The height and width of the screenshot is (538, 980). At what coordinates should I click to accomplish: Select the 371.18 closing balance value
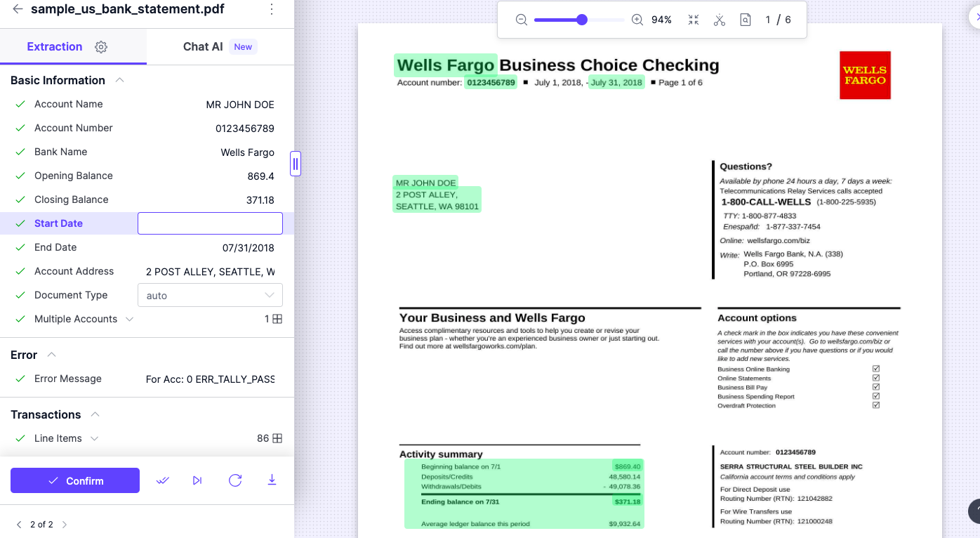pos(260,200)
